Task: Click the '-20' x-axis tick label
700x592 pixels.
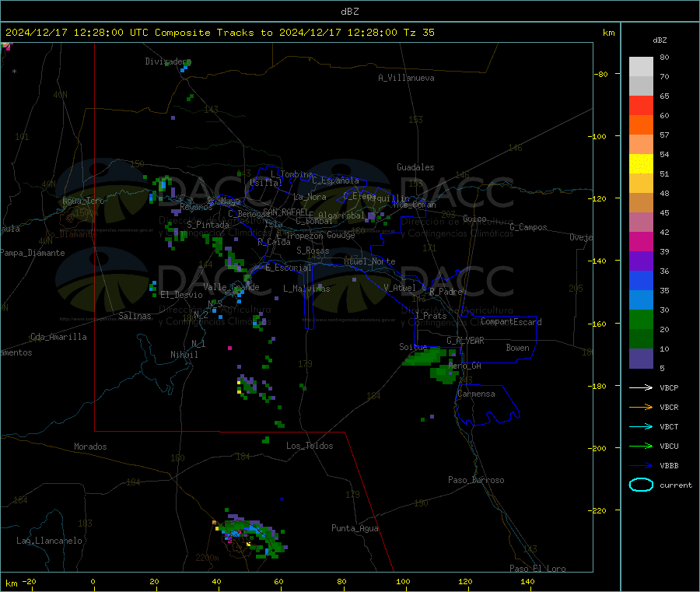Action: [x=29, y=581]
